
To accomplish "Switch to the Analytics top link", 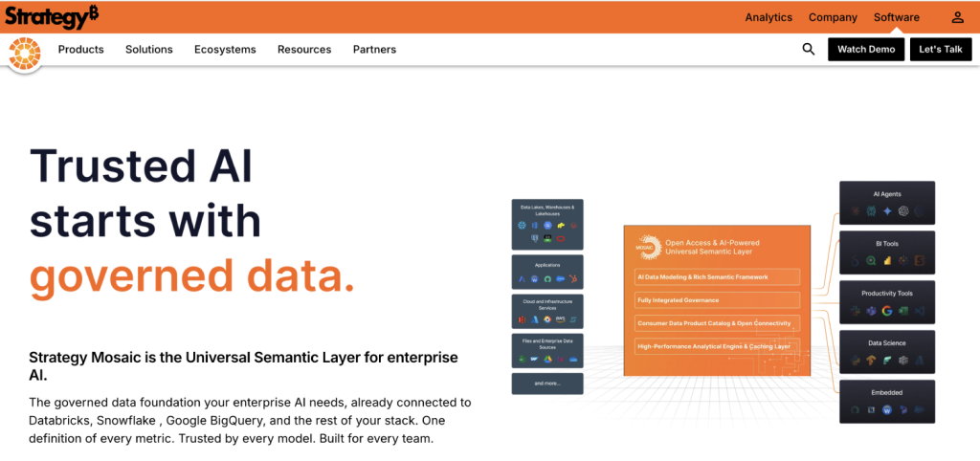I will [768, 17].
